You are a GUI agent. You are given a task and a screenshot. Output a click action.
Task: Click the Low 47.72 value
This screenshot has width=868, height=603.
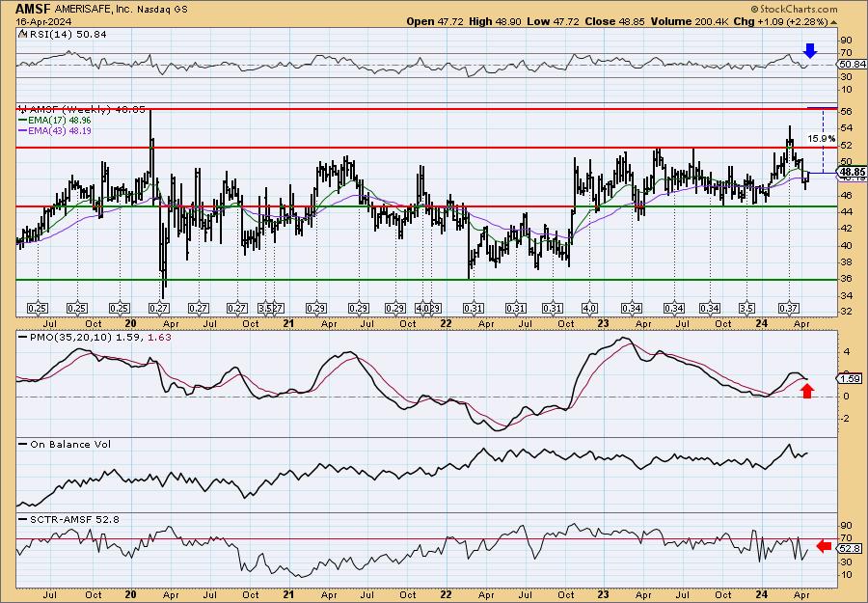pos(551,21)
